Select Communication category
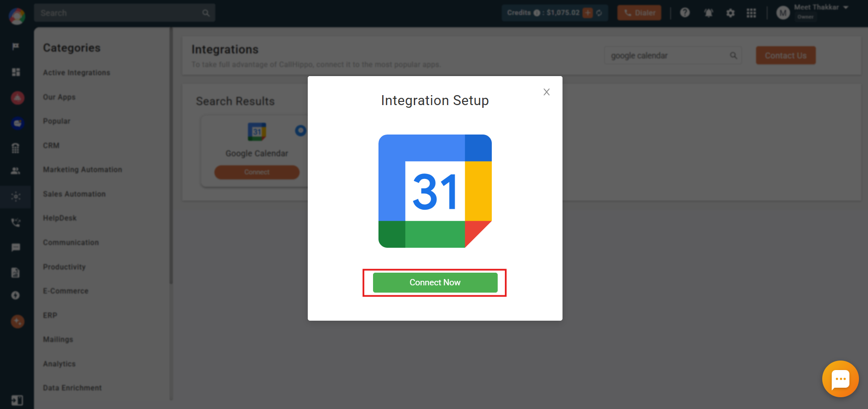 pos(71,242)
